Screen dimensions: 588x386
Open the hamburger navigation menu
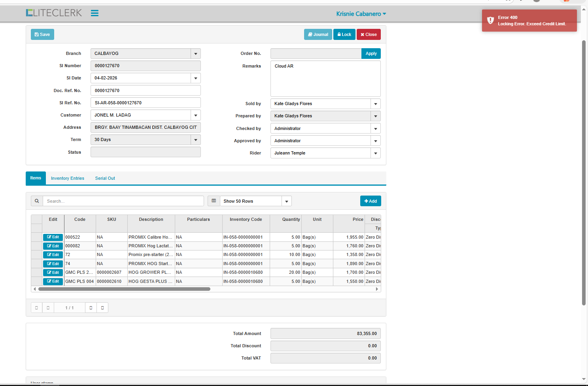tap(95, 13)
